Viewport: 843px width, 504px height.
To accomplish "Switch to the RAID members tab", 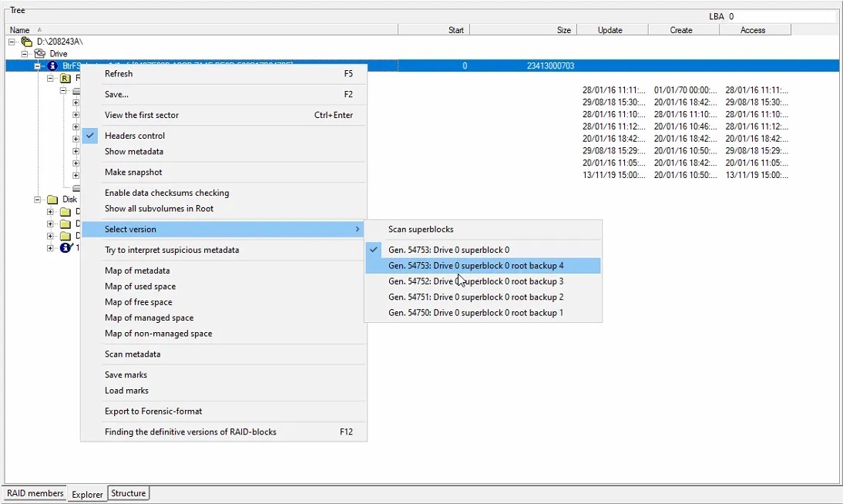I will tap(35, 493).
